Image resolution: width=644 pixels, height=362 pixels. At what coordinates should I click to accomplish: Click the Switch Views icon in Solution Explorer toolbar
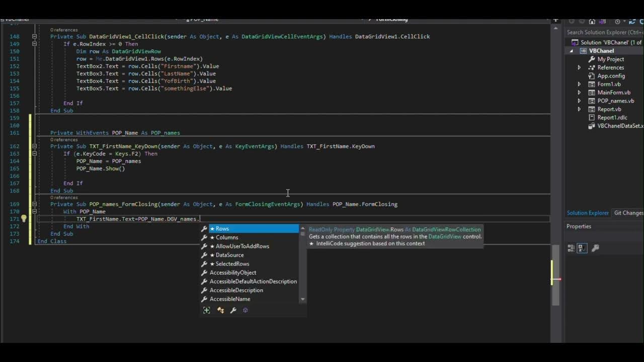click(x=602, y=22)
